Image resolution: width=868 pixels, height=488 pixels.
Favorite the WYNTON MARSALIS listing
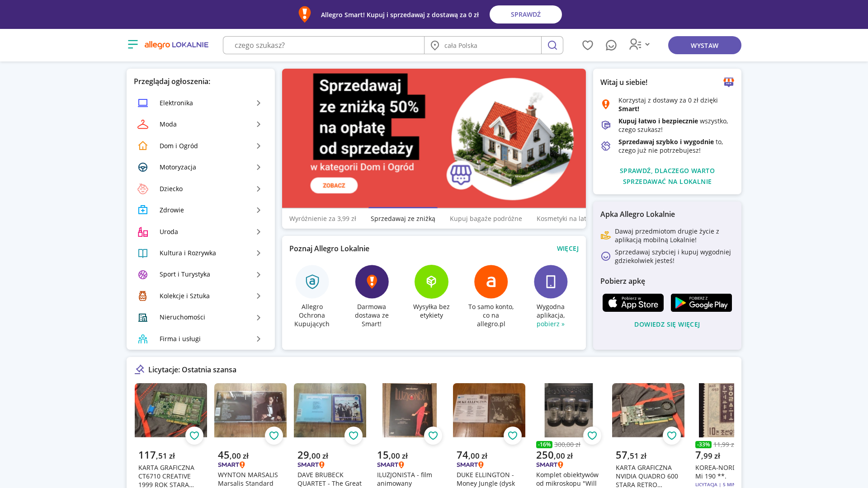point(274,436)
